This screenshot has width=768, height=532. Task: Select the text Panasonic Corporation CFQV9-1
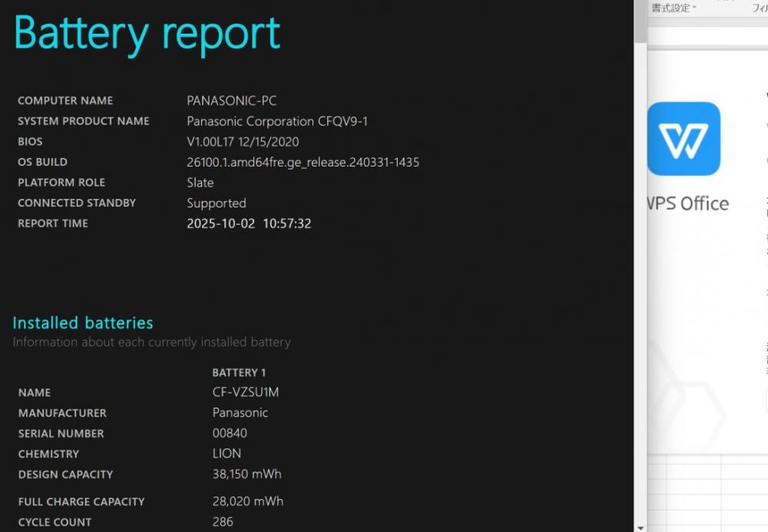[277, 121]
